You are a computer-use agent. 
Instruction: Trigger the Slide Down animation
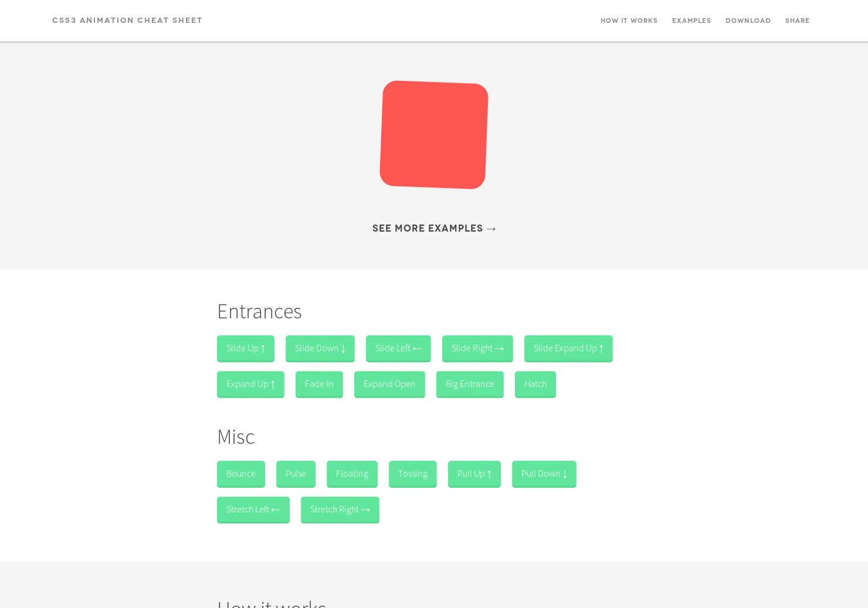click(x=320, y=348)
